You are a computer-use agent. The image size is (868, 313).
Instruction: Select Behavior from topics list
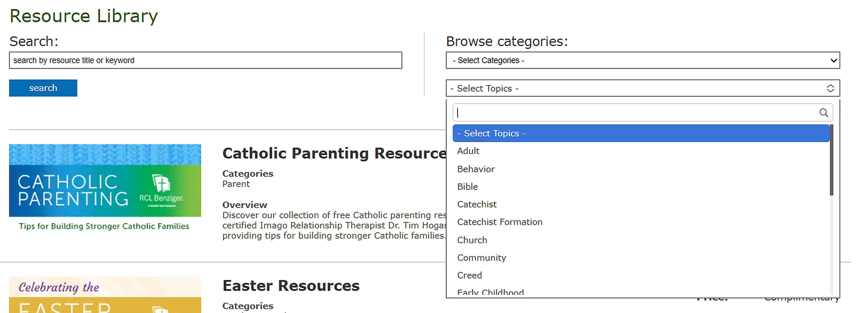coord(476,169)
